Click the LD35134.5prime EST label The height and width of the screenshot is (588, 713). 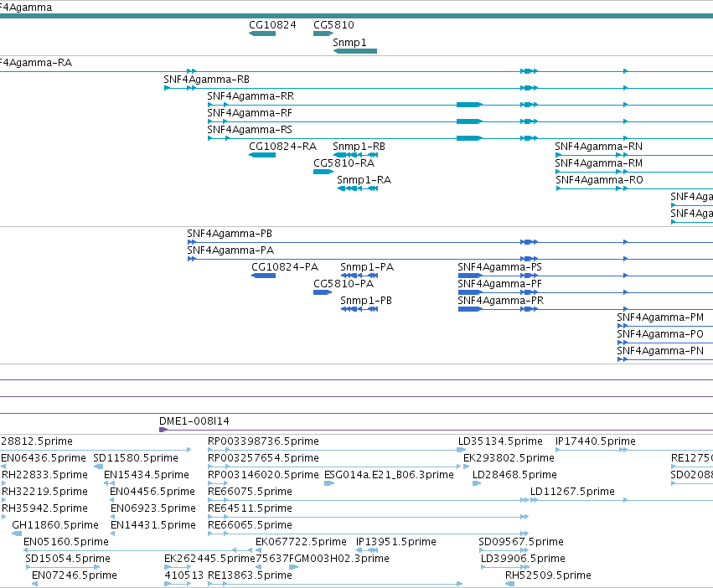click(500, 441)
